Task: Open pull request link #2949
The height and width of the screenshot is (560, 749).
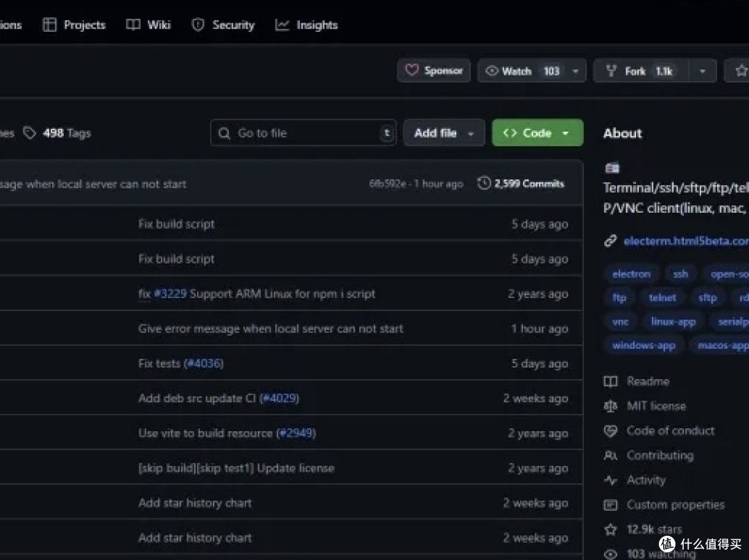Action: click(x=295, y=433)
